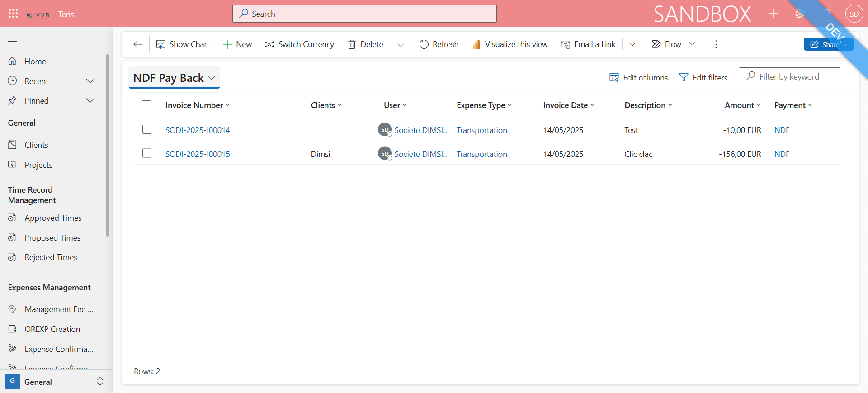Open invoice SODI-2025-I00015 link

tap(198, 154)
